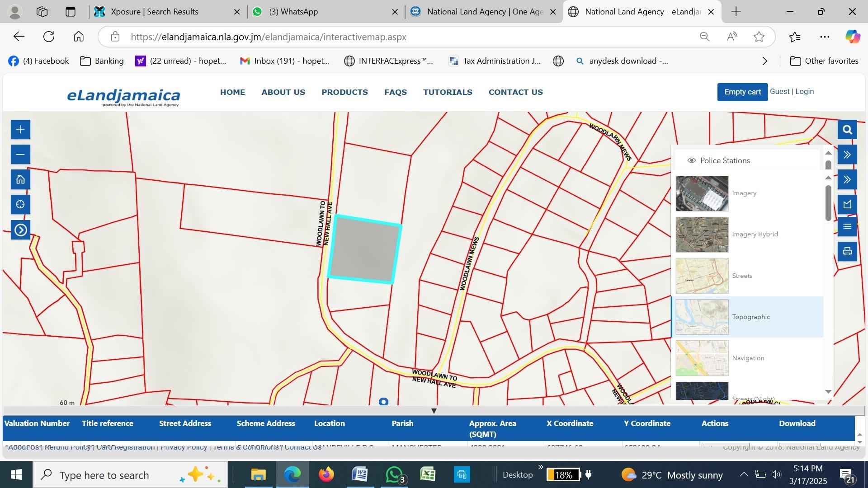
Task: Open Copilot sidebar icon
Action: coord(853,37)
